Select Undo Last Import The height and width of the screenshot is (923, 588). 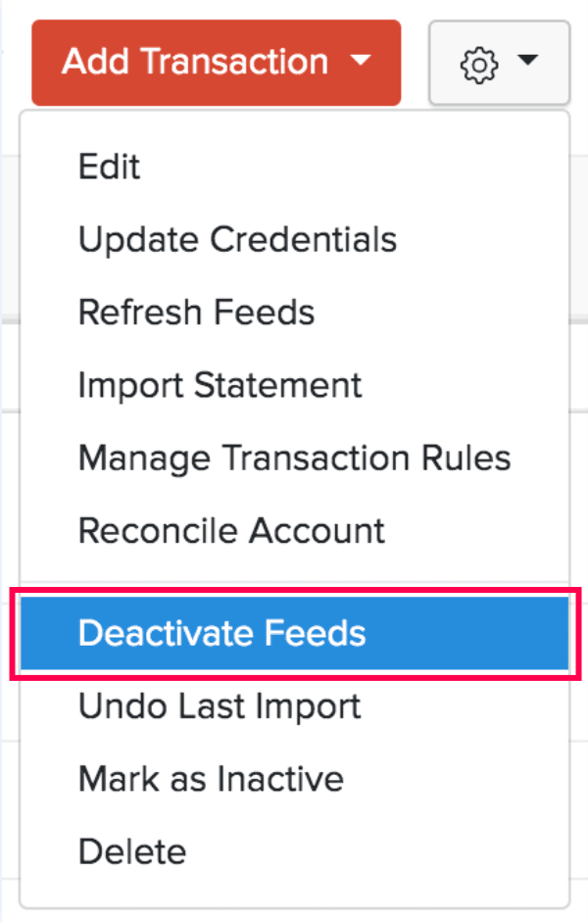tap(220, 705)
